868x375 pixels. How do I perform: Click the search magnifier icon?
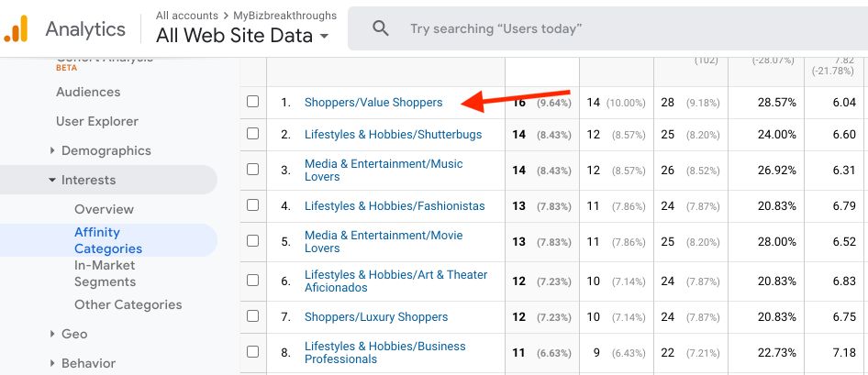point(380,28)
